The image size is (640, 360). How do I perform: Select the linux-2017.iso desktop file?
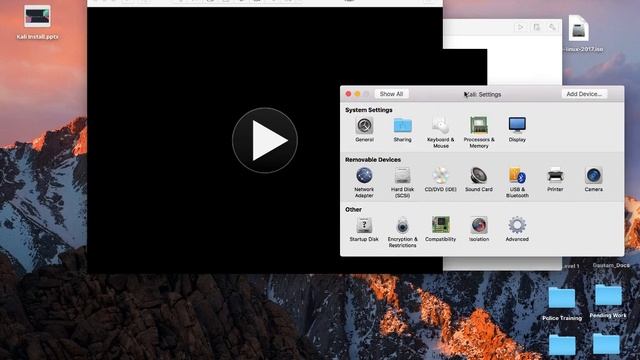point(580,34)
